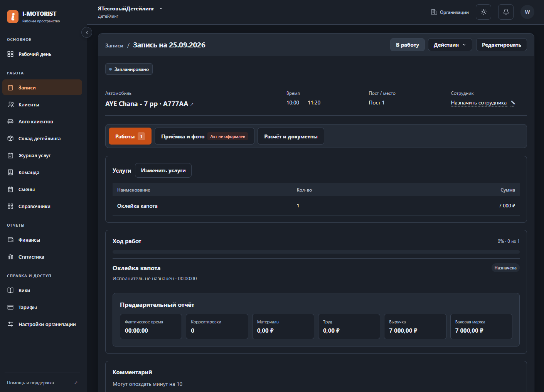Go to Записи in the sidebar
Image resolution: width=544 pixels, height=392 pixels.
click(42, 87)
